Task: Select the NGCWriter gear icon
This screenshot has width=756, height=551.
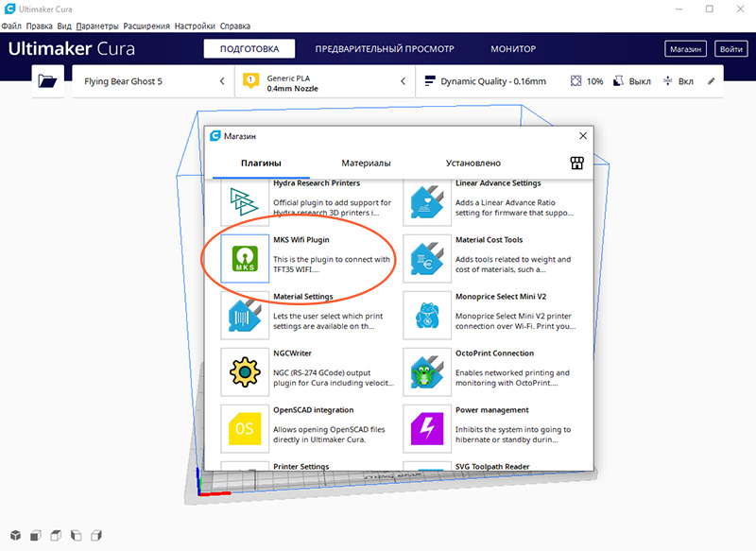Action: point(245,371)
